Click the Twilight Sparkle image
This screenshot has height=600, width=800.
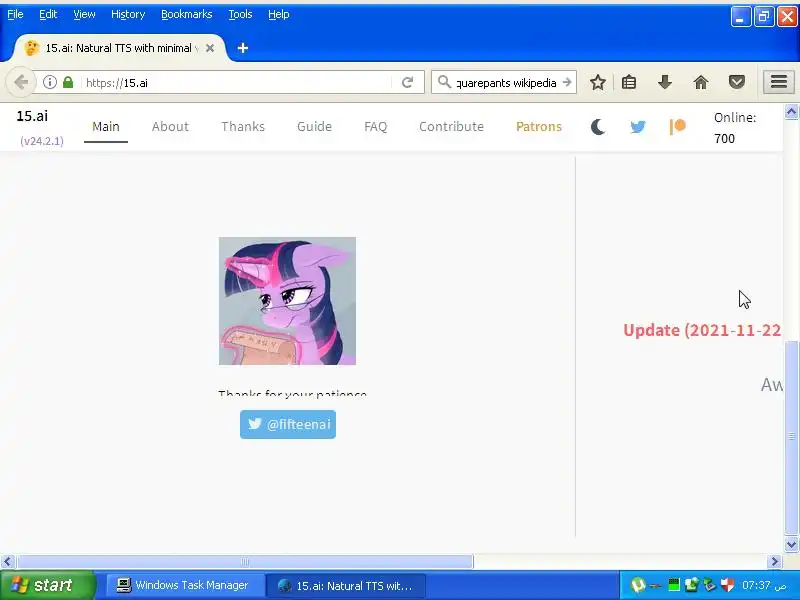[x=287, y=301]
